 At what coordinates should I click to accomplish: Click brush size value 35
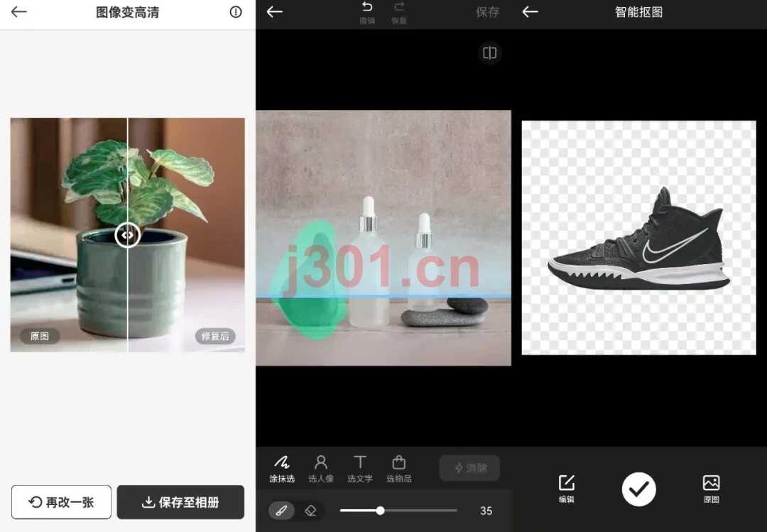point(486,511)
